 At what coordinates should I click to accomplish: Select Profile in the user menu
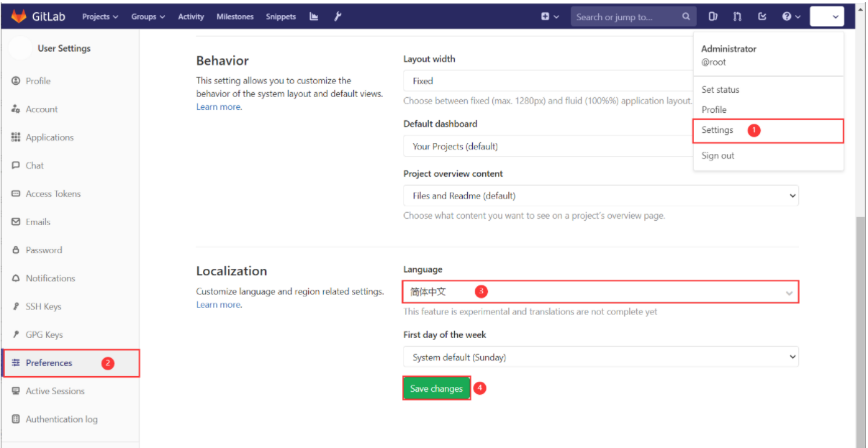714,109
